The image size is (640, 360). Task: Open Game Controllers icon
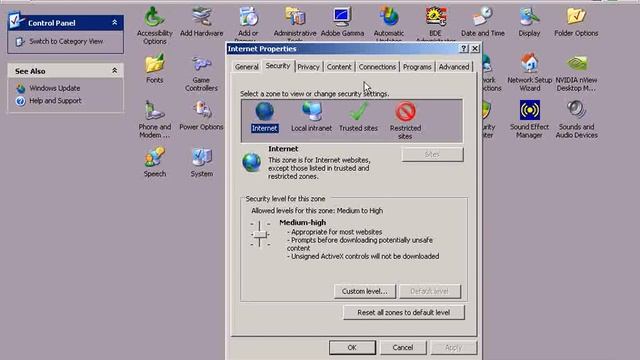coord(201,73)
